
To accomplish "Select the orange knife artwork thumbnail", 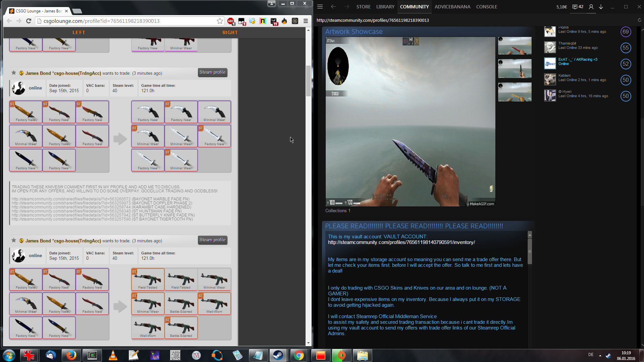I will (515, 92).
